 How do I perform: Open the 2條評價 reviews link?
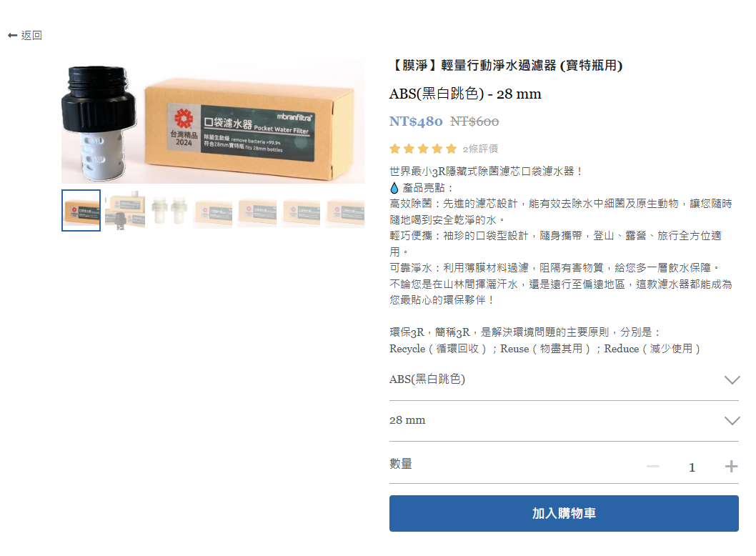click(x=479, y=149)
